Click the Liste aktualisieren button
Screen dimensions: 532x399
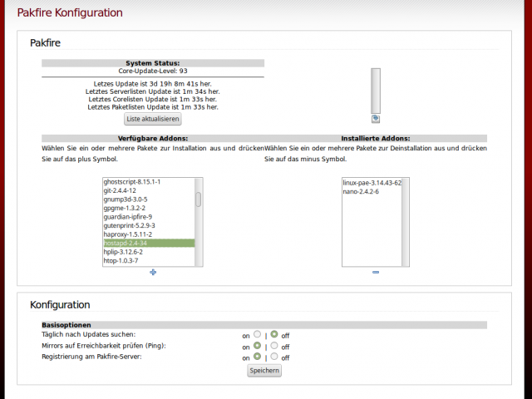(153, 119)
